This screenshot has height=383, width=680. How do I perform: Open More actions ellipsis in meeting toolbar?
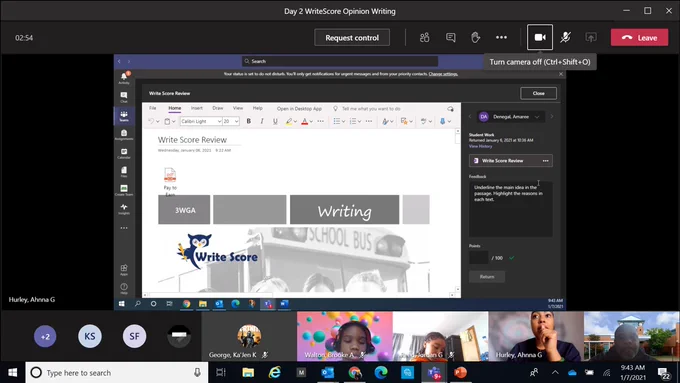coord(501,38)
